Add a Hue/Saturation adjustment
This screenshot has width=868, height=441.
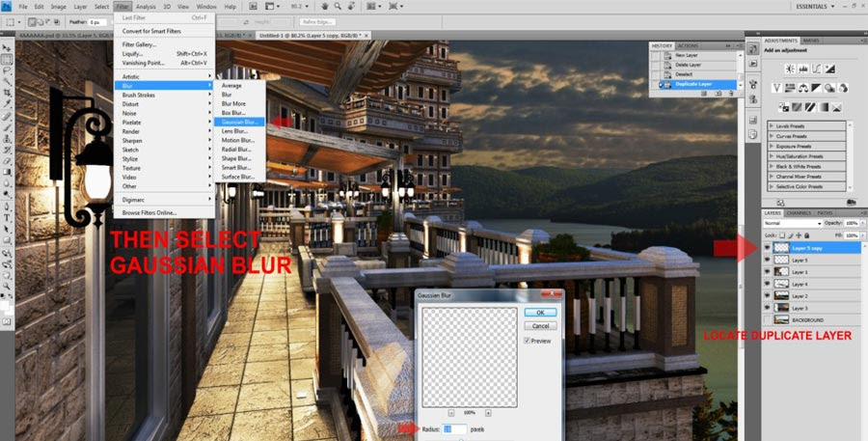(790, 88)
